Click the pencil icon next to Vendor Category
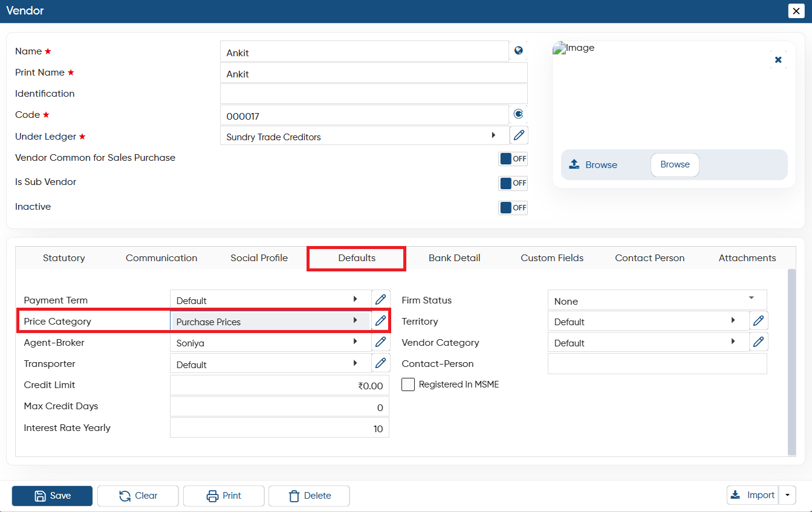 pyautogui.click(x=758, y=342)
